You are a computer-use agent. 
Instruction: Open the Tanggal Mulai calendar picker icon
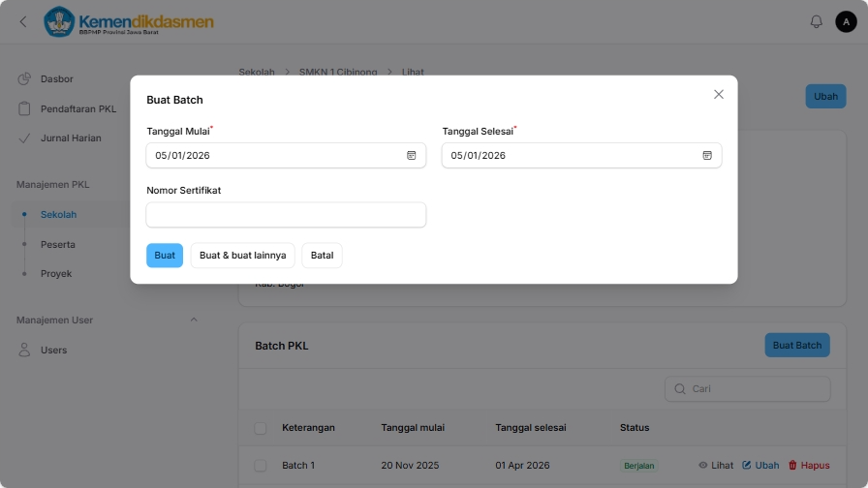click(x=411, y=155)
